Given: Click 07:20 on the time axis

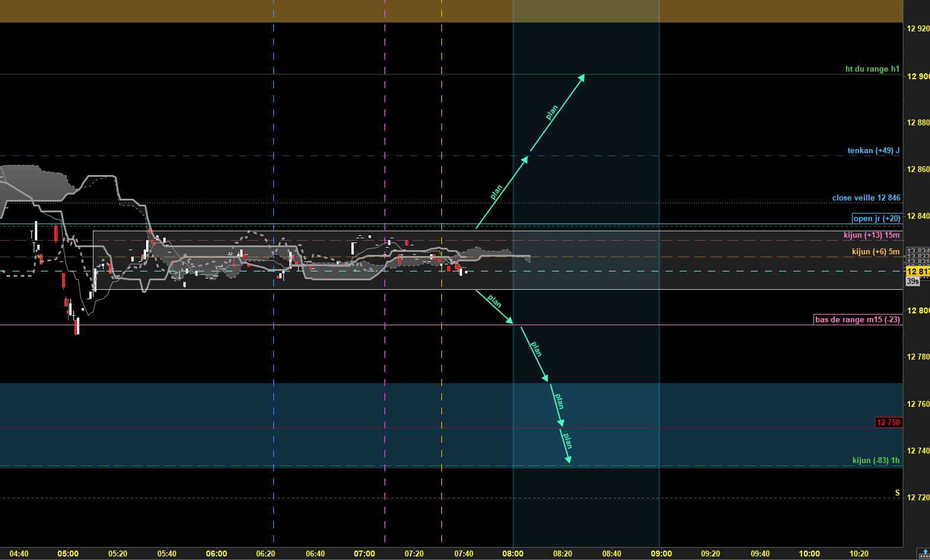Looking at the screenshot, I should tap(414, 553).
